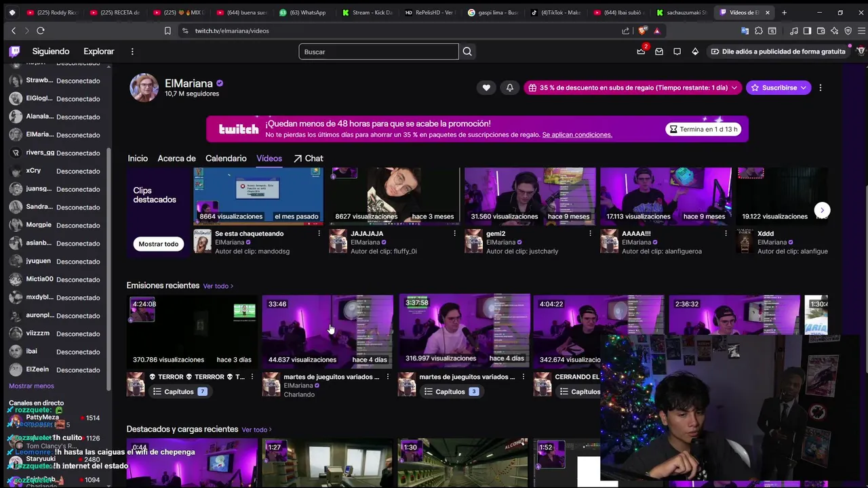Click the address bar URL
Viewport: 868px width, 488px height.
click(232, 30)
